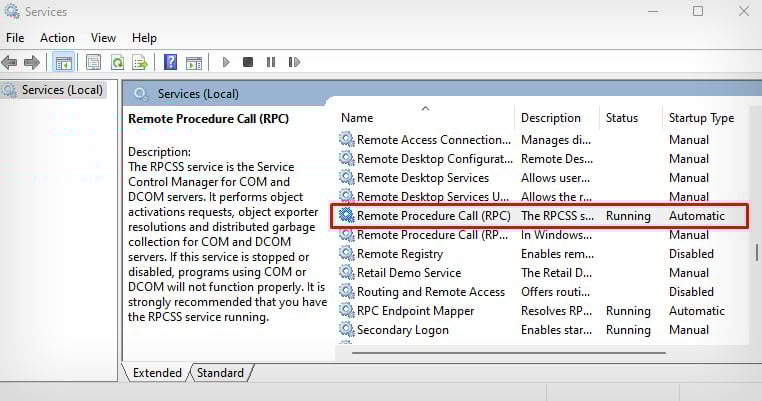Select Services (Local) in the console tree

[x=53, y=90]
